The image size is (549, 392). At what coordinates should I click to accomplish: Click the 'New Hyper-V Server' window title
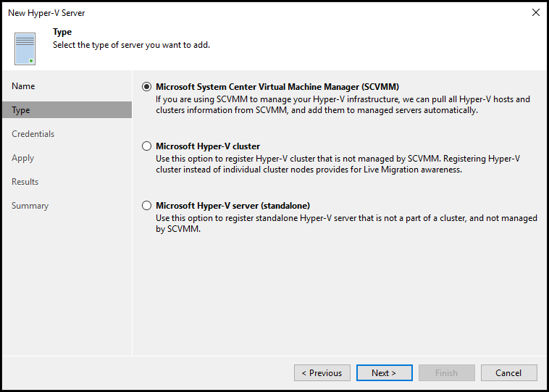coord(46,13)
